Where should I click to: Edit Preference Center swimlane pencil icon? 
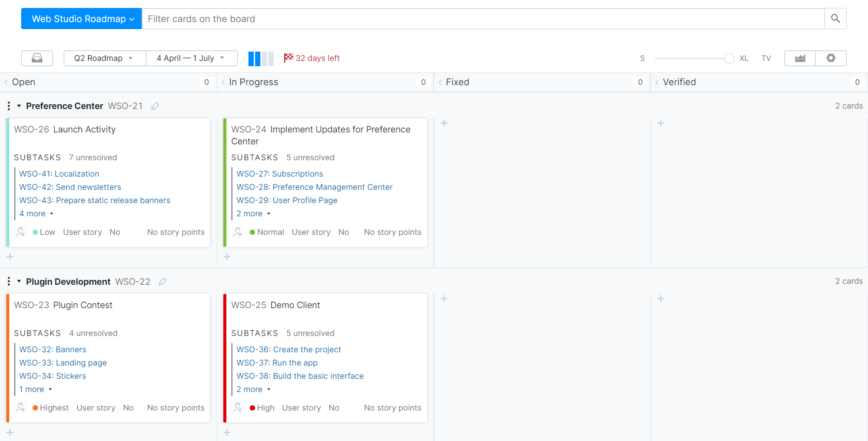[155, 106]
